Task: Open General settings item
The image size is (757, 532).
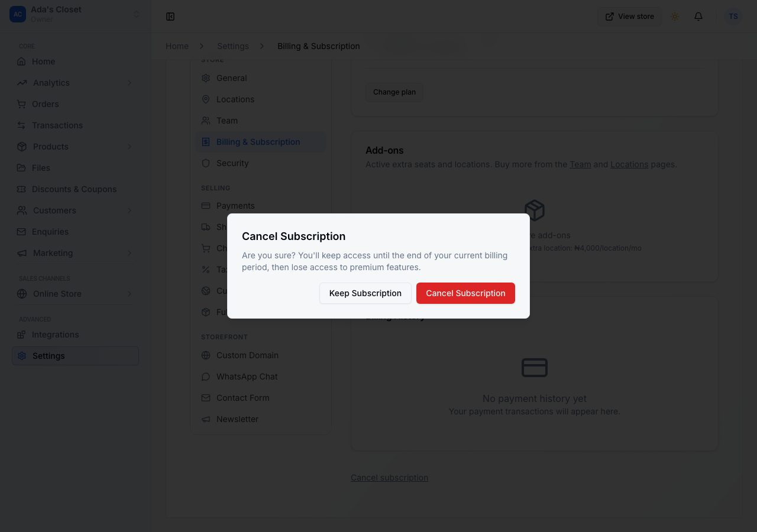Action: click(261, 78)
